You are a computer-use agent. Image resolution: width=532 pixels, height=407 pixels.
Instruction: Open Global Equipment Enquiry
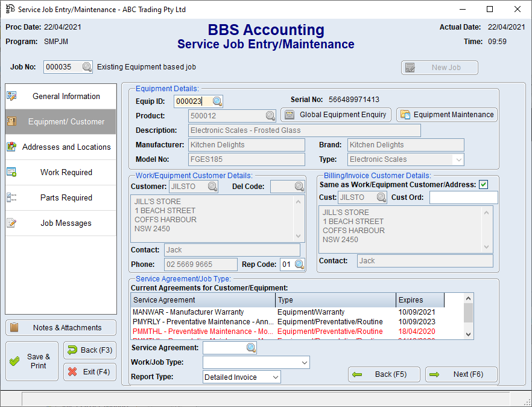[x=336, y=115]
